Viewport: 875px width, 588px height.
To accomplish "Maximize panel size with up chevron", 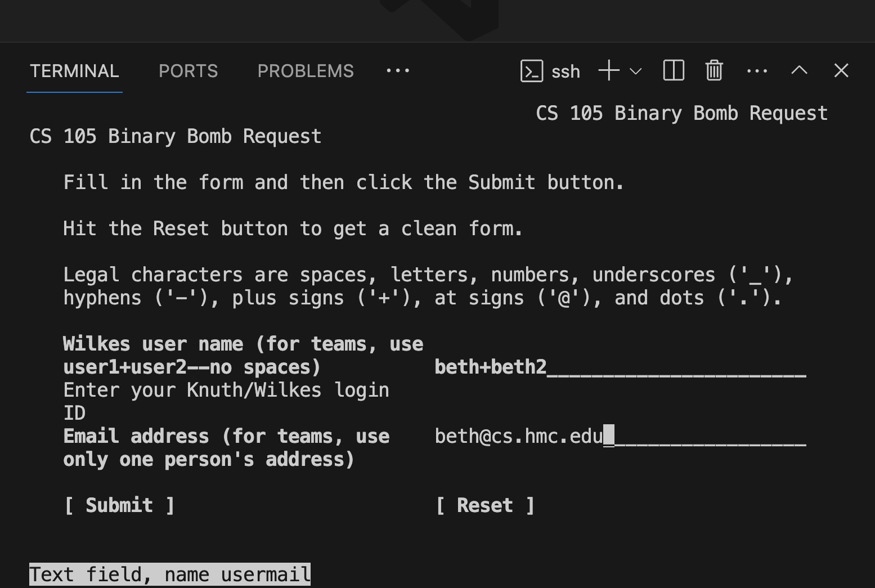I will pos(799,71).
